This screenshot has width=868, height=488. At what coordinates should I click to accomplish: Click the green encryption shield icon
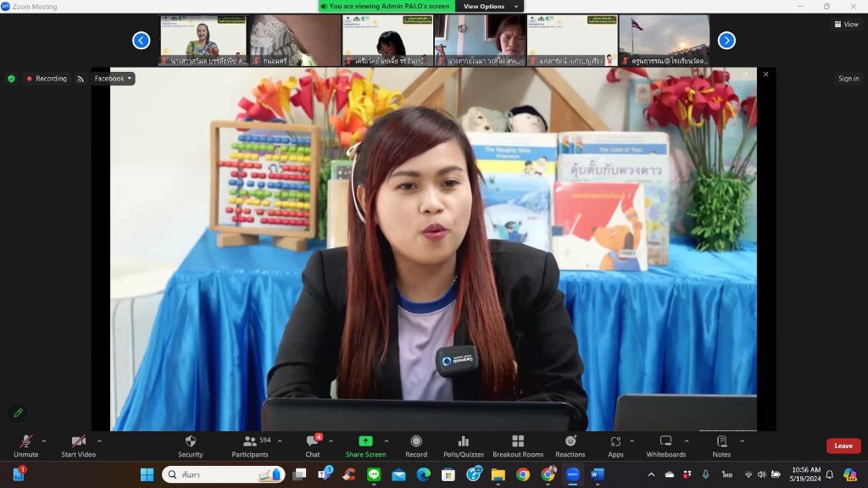point(11,79)
